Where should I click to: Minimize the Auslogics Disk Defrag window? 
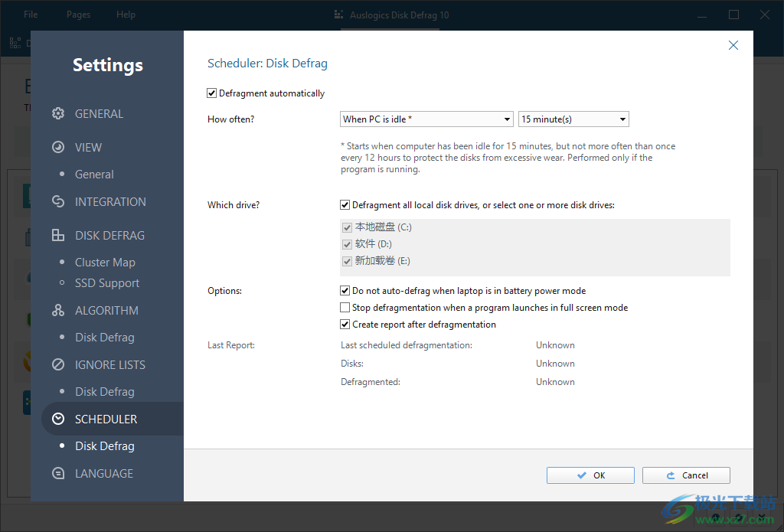702,15
